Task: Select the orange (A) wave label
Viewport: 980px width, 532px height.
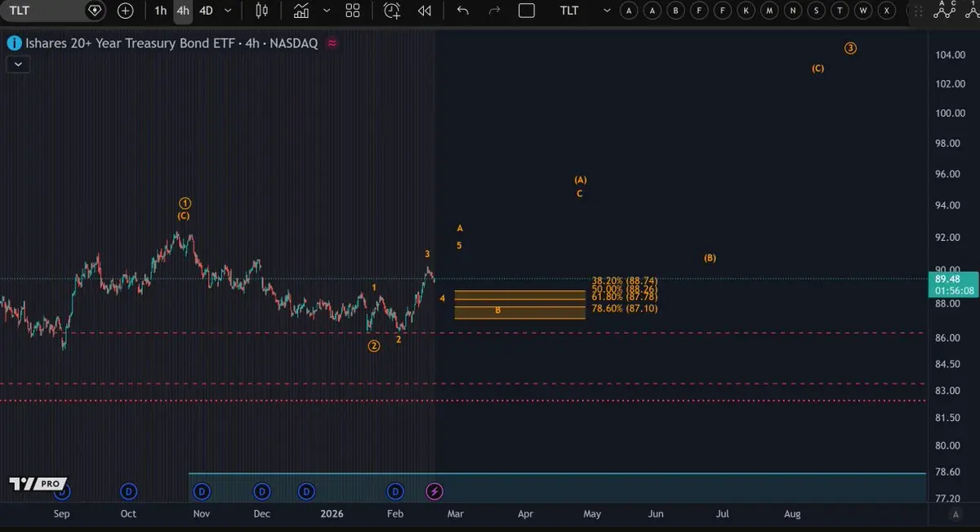Action: (581, 180)
